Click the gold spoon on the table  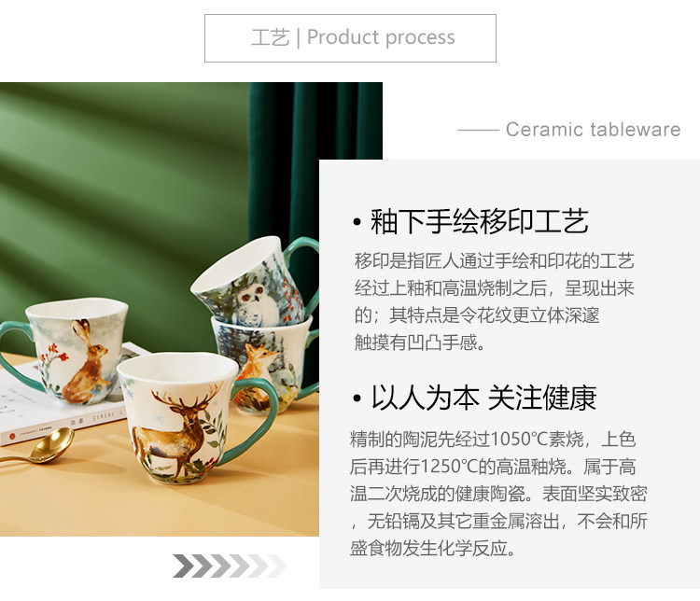coord(38,445)
